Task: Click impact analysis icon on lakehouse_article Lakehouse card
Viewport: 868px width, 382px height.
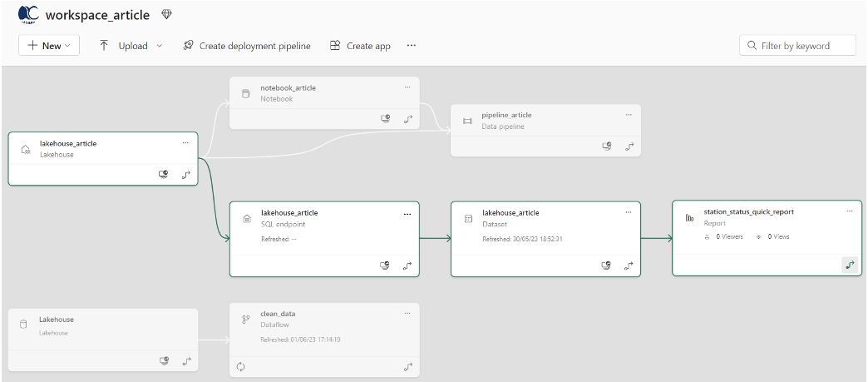Action: tap(164, 175)
